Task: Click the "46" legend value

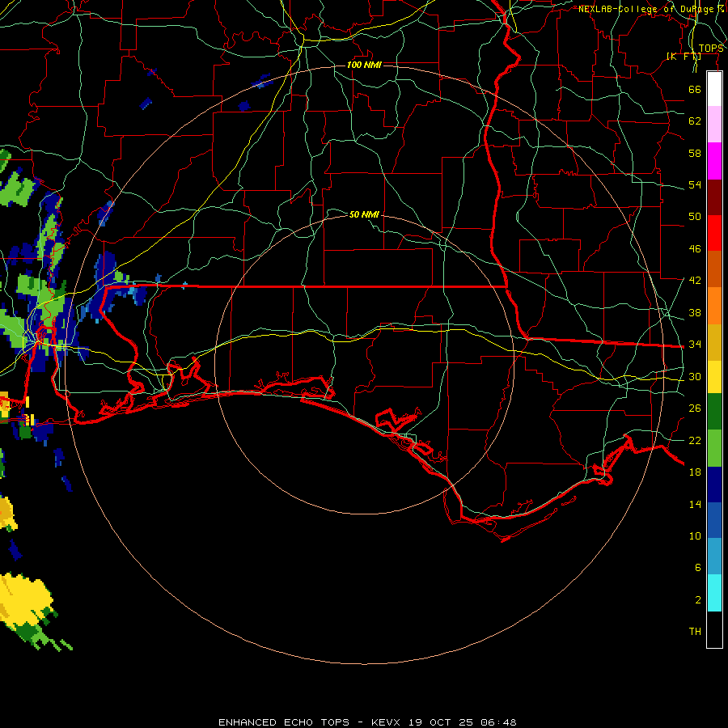Action: 695,249
